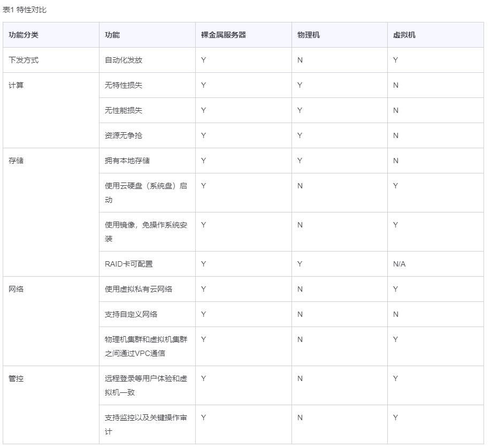
Task: Click the 存储 category cell
Action: pos(16,161)
